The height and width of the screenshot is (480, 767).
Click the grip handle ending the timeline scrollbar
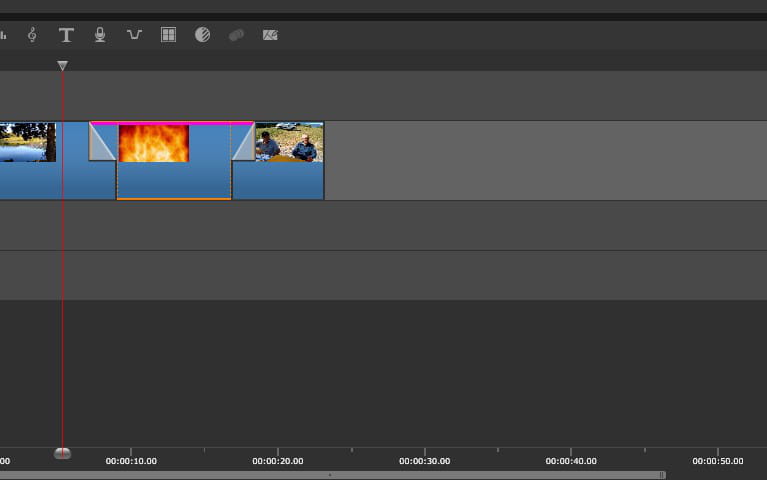click(662, 475)
